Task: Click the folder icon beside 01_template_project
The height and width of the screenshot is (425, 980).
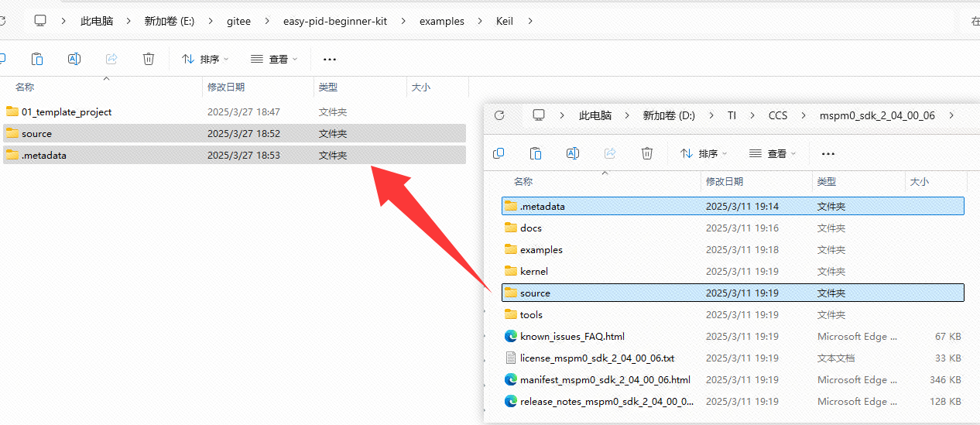Action: pyautogui.click(x=12, y=112)
